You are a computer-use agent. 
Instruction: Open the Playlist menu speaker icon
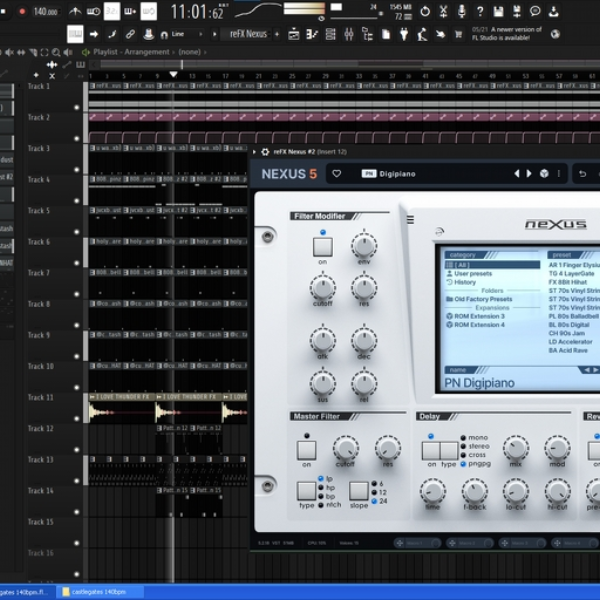click(86, 52)
